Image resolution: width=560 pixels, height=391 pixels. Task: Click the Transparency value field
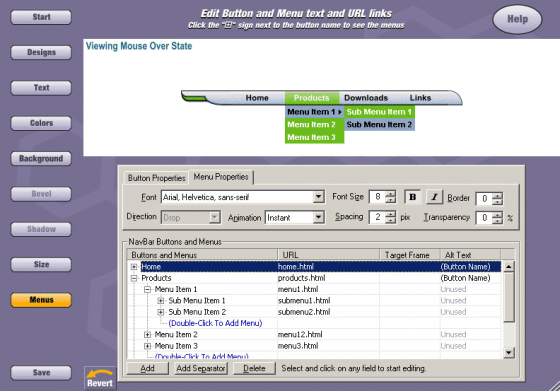point(484,218)
